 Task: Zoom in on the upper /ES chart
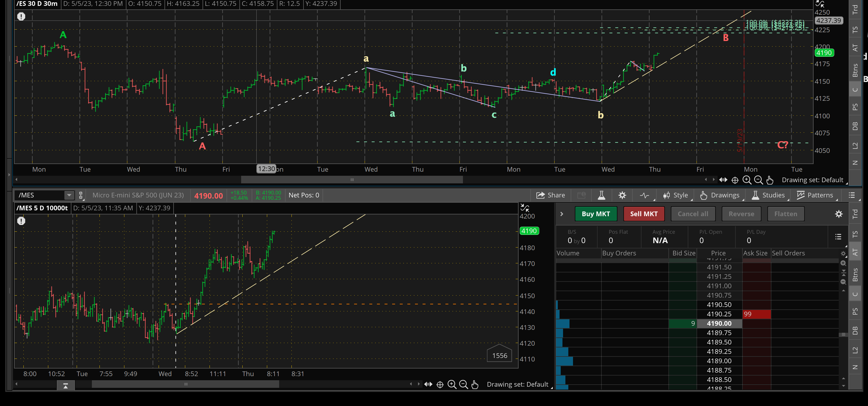pos(747,180)
